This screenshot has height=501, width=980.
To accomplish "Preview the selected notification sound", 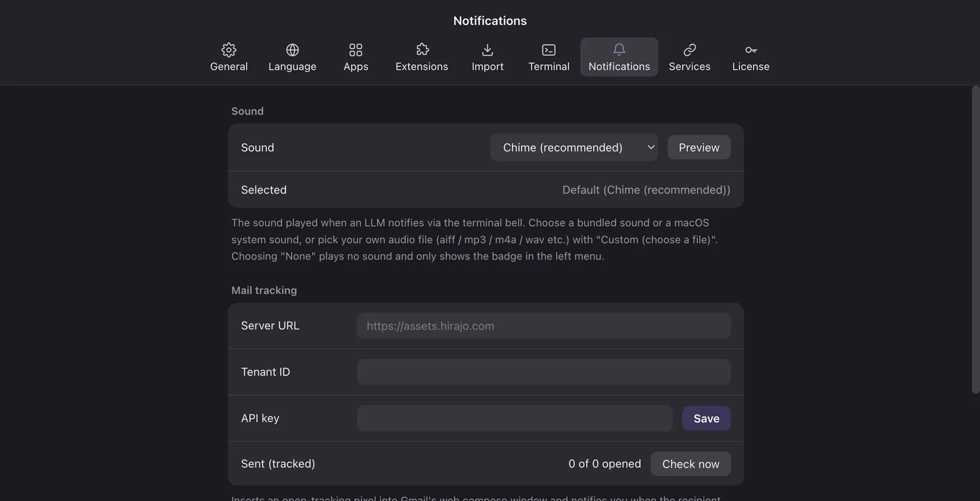I will [x=699, y=148].
